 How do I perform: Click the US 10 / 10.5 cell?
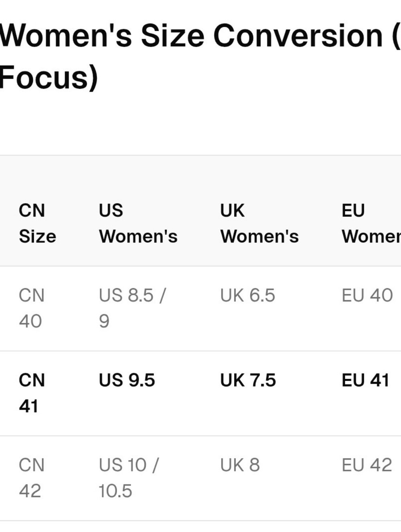coord(129,478)
